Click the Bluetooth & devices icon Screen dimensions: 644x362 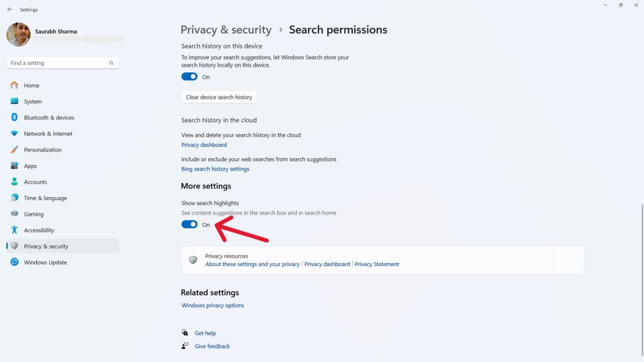[x=15, y=118]
